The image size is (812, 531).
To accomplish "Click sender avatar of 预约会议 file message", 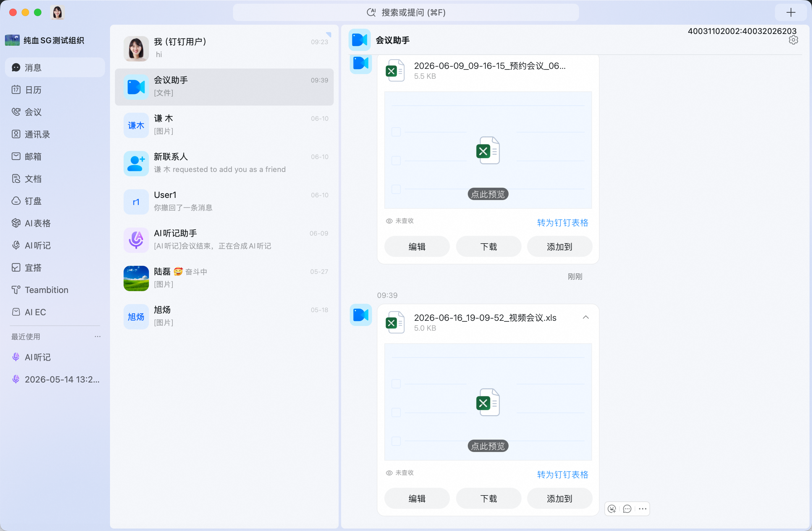I will tap(361, 64).
